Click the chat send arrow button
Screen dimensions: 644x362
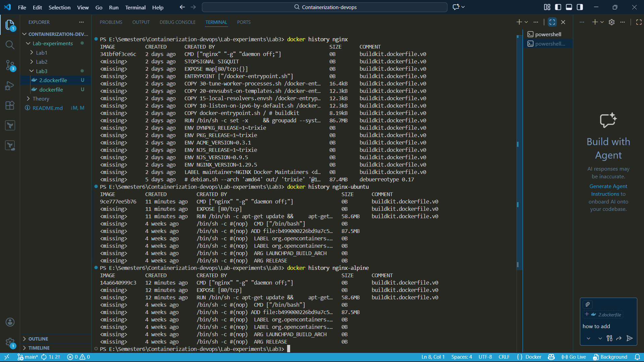pyautogui.click(x=630, y=338)
